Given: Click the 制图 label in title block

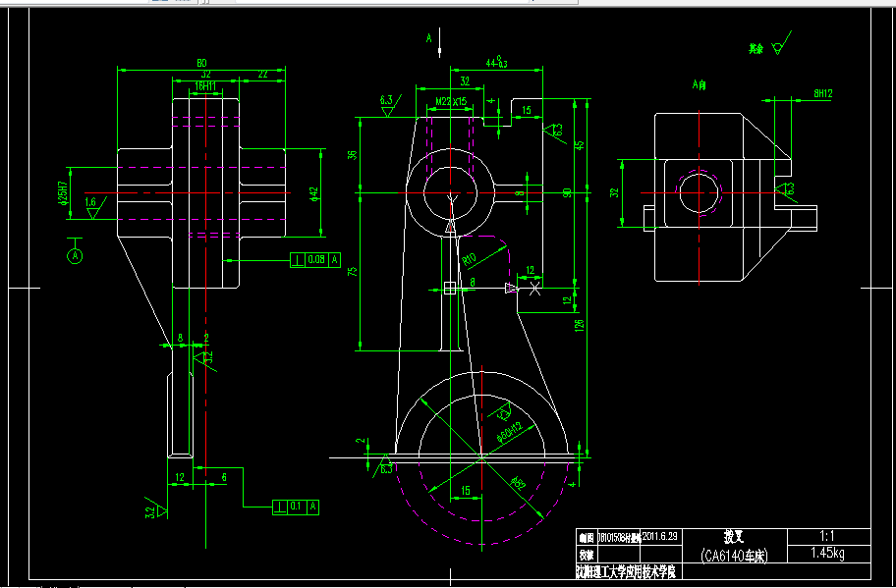Looking at the screenshot, I should [586, 537].
